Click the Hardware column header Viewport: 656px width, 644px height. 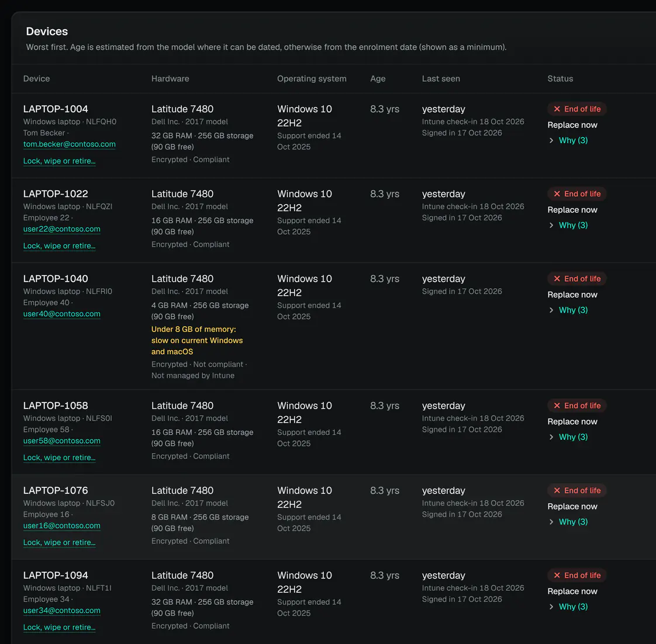point(170,79)
